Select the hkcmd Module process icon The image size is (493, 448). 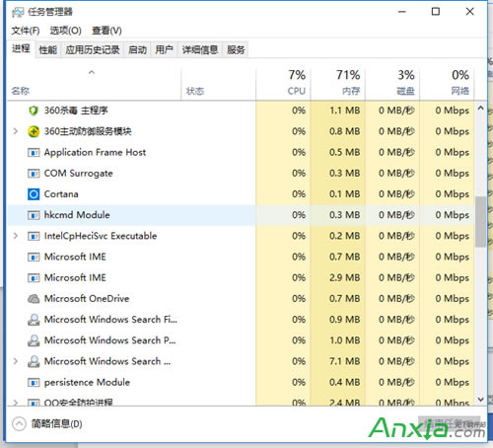[x=34, y=215]
